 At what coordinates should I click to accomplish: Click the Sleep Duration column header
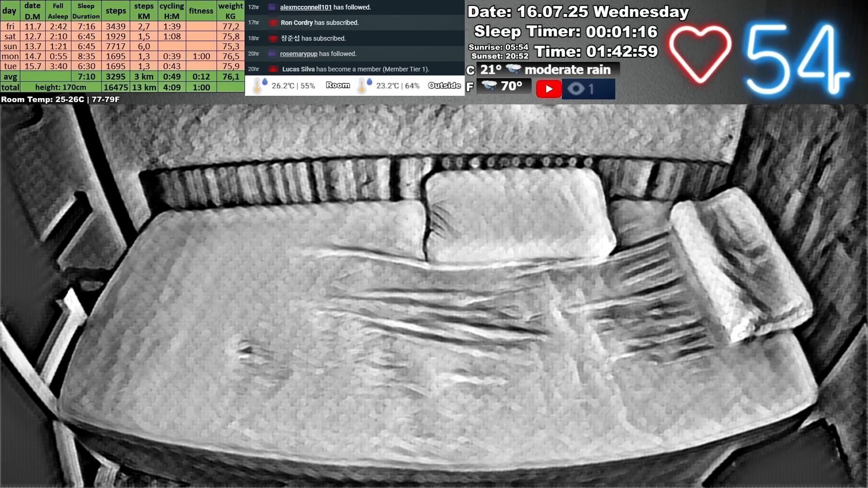[x=86, y=11]
